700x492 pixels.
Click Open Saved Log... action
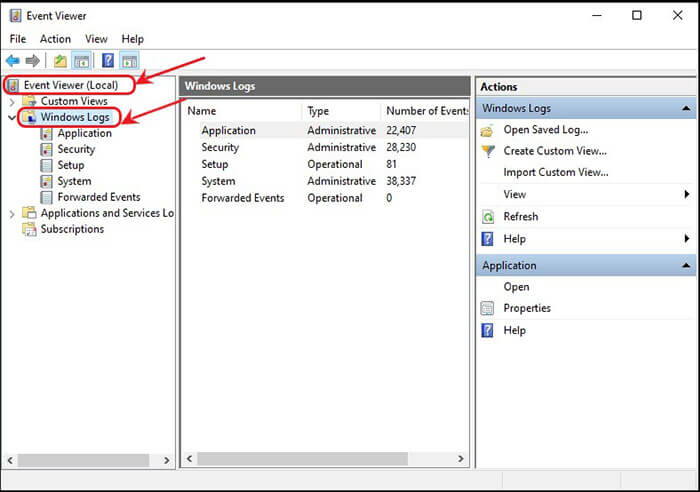tap(546, 130)
